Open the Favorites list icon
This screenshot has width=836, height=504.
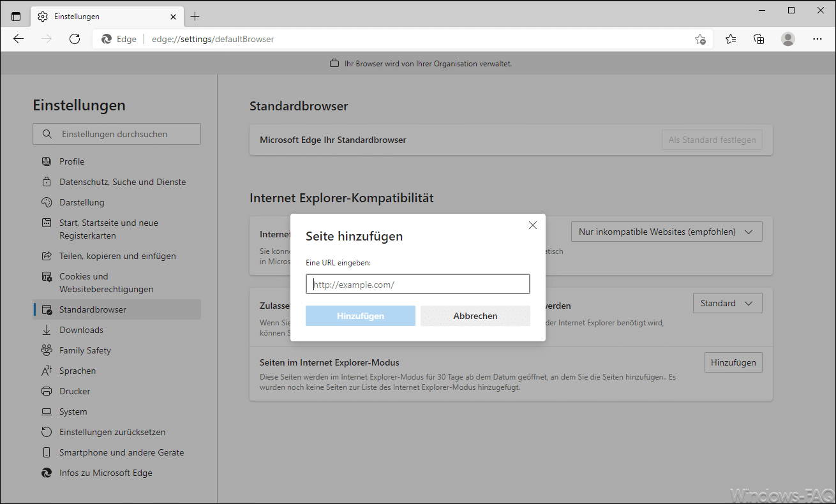coord(731,39)
